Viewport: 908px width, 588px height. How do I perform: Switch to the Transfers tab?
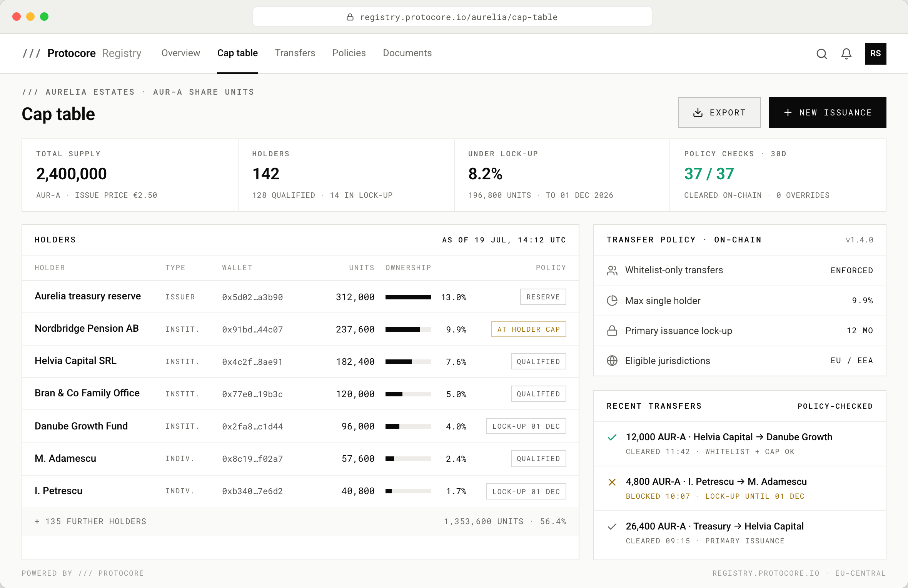(295, 53)
